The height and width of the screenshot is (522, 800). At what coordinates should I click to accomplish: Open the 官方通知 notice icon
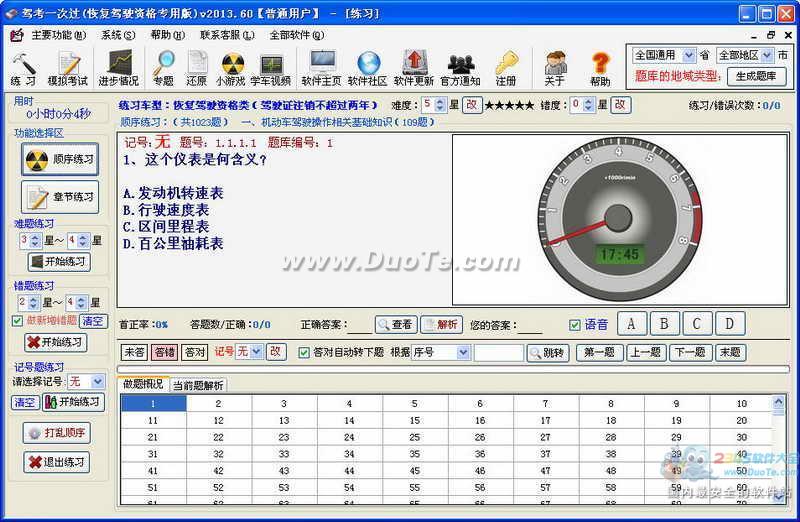(460, 66)
